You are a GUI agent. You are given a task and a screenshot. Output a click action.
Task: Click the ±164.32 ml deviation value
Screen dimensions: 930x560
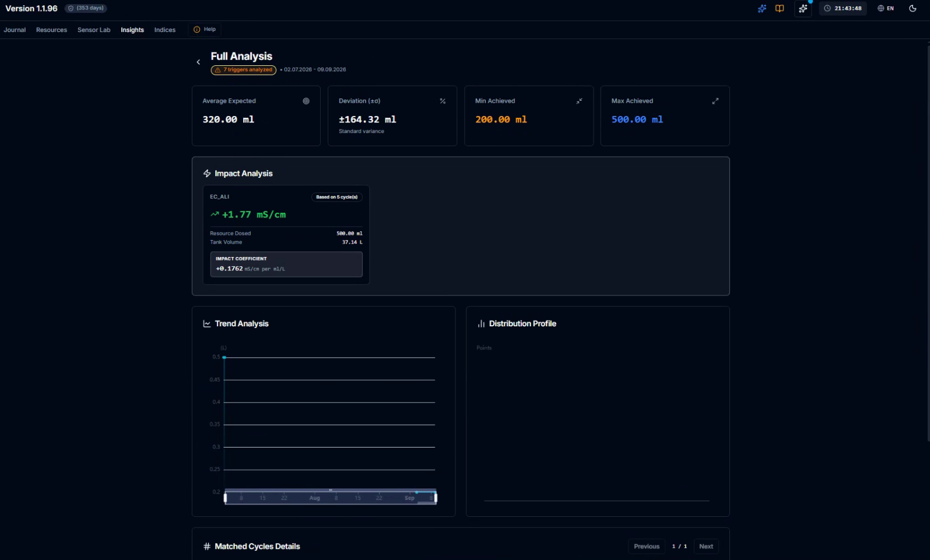tap(367, 119)
